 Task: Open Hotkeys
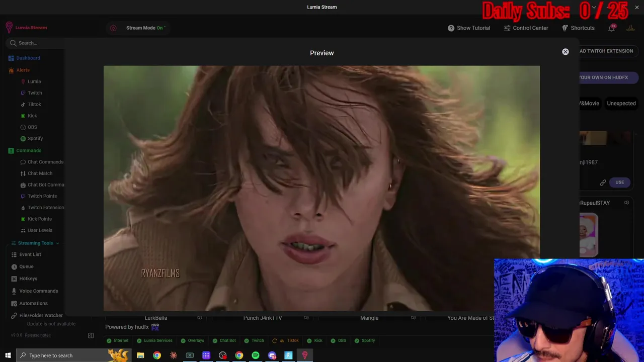point(24,279)
